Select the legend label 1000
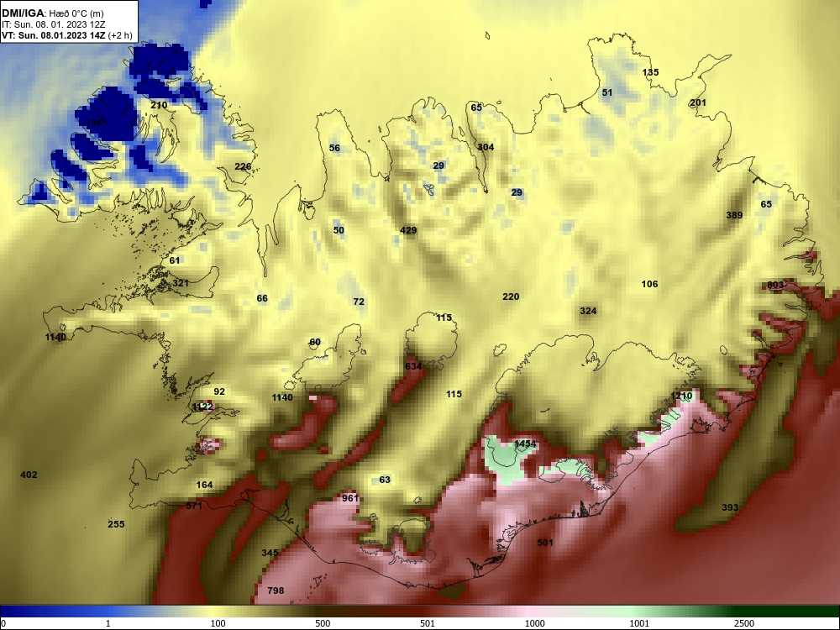 point(534,623)
